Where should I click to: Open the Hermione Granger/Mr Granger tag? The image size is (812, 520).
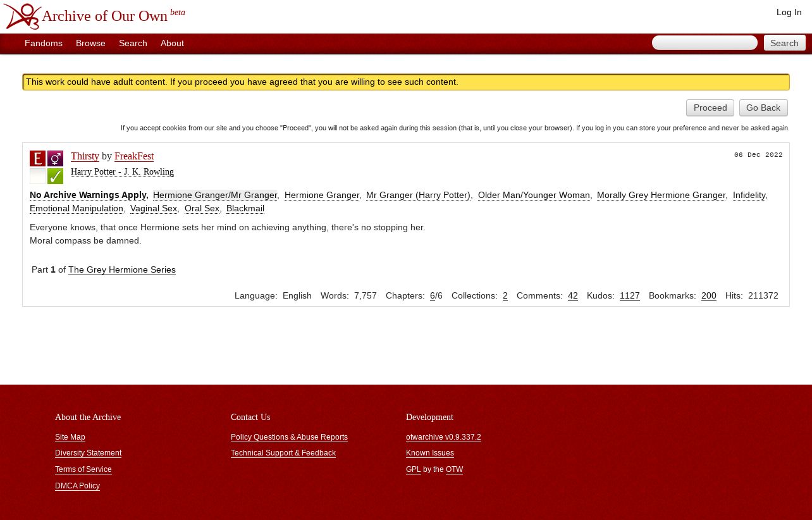pyautogui.click(x=215, y=195)
